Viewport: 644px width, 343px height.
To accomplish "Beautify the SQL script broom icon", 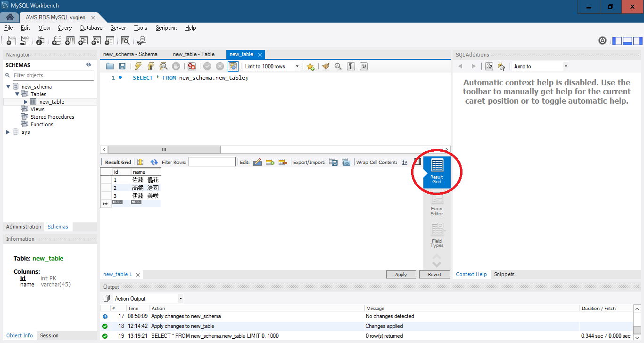I will [325, 66].
